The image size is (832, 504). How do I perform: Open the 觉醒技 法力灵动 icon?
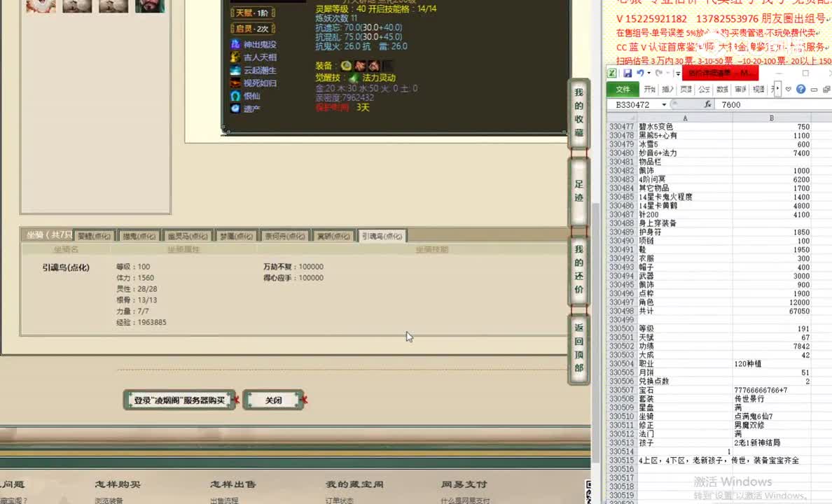pos(354,78)
